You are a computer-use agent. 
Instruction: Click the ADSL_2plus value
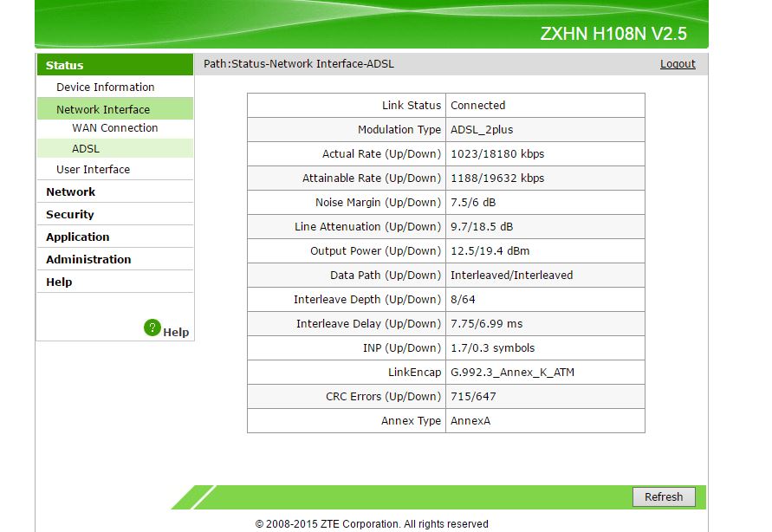[x=482, y=129]
